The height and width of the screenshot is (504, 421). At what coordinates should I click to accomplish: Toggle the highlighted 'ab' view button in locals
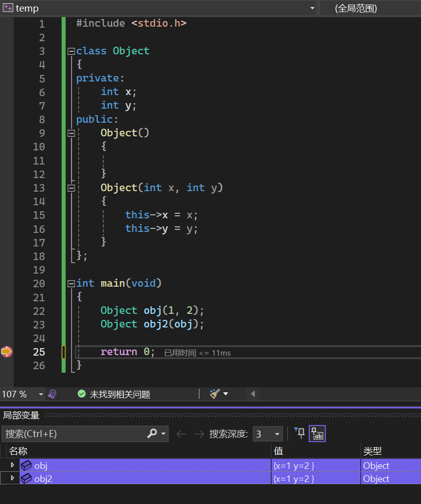(x=317, y=434)
